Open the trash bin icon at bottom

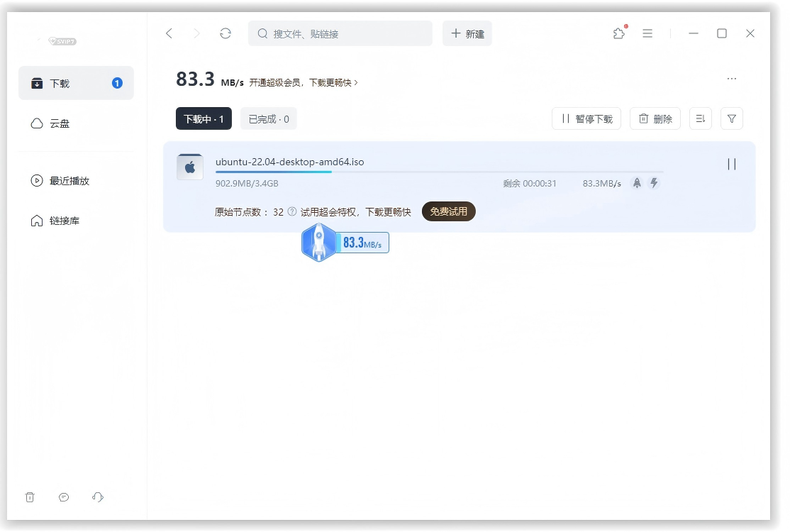(x=30, y=497)
